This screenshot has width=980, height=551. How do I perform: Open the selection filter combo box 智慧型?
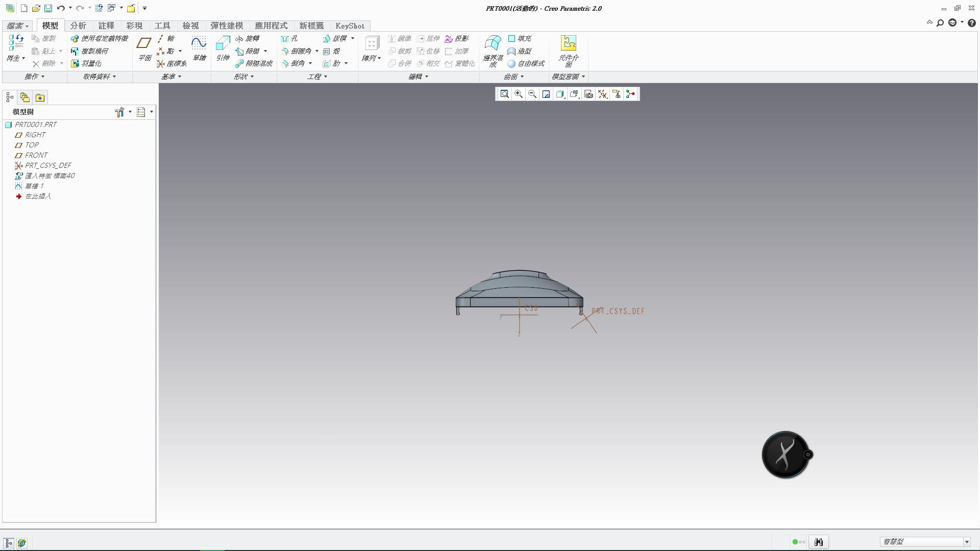[925, 542]
